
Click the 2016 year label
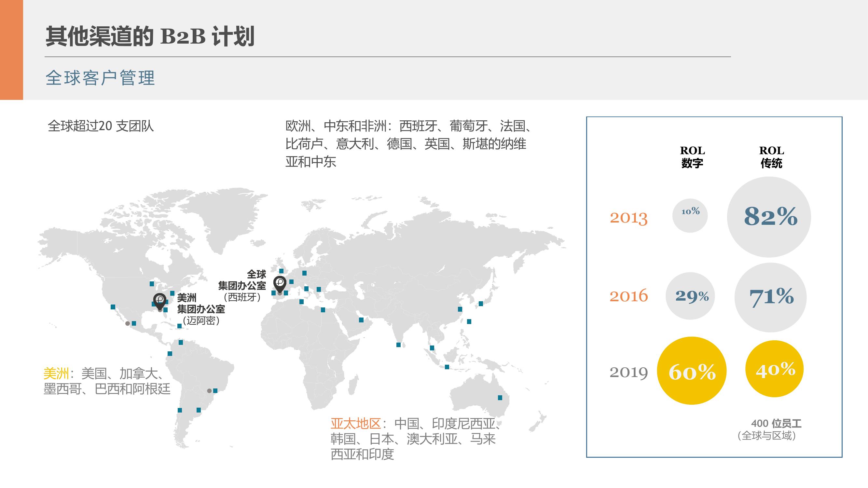pyautogui.click(x=629, y=296)
